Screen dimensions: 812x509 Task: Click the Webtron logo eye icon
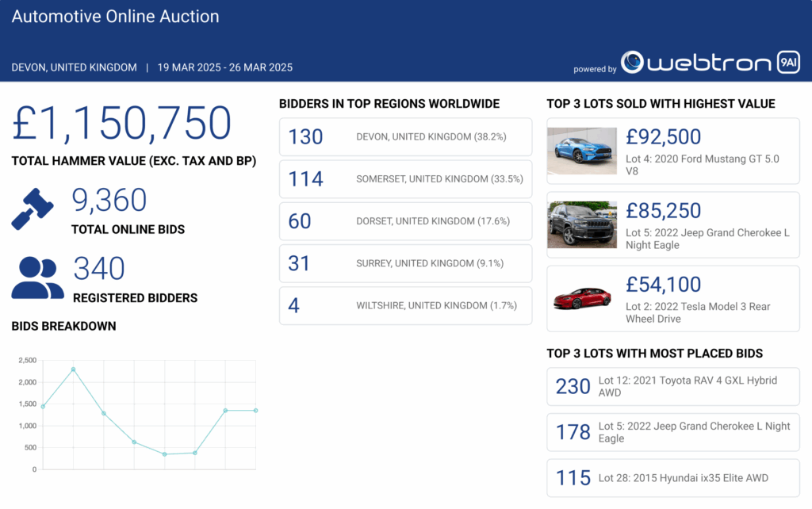point(633,63)
